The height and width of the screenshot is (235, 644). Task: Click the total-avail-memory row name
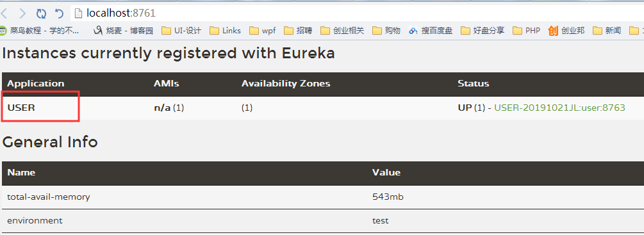click(49, 197)
